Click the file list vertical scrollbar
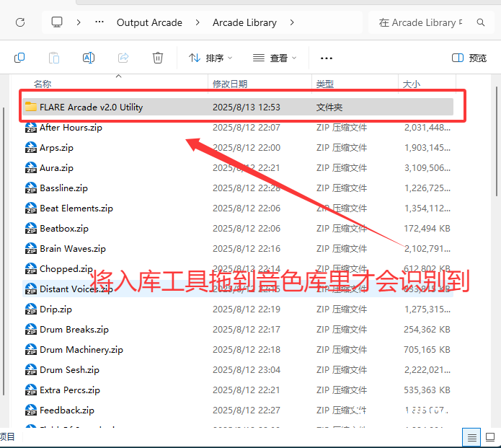This screenshot has width=501, height=448. (x=497, y=141)
